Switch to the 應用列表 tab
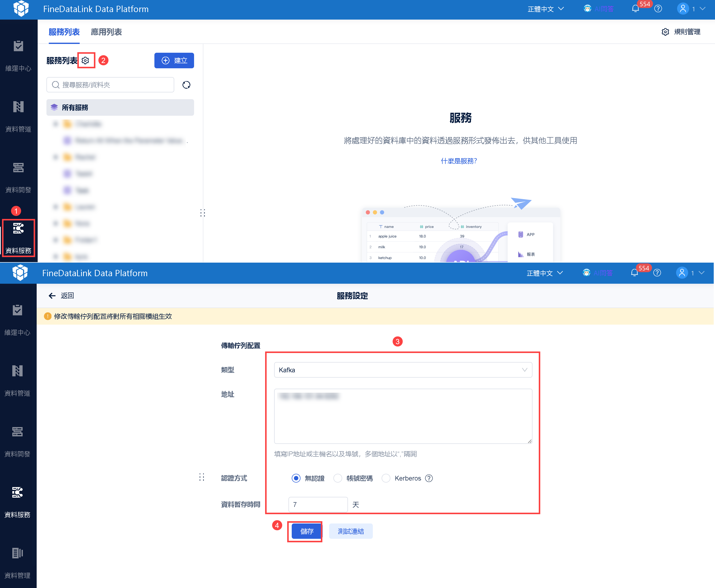The height and width of the screenshot is (588, 715). click(x=106, y=32)
